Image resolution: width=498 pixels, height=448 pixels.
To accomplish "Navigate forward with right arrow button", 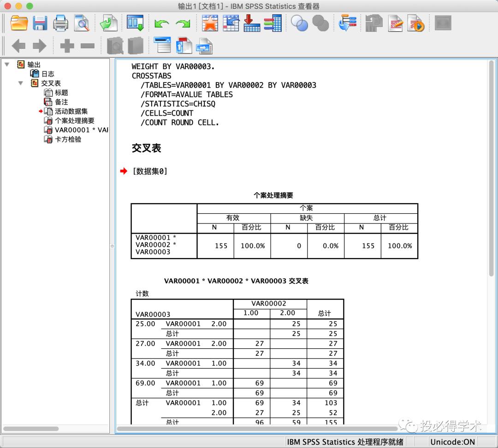I will click(x=39, y=45).
